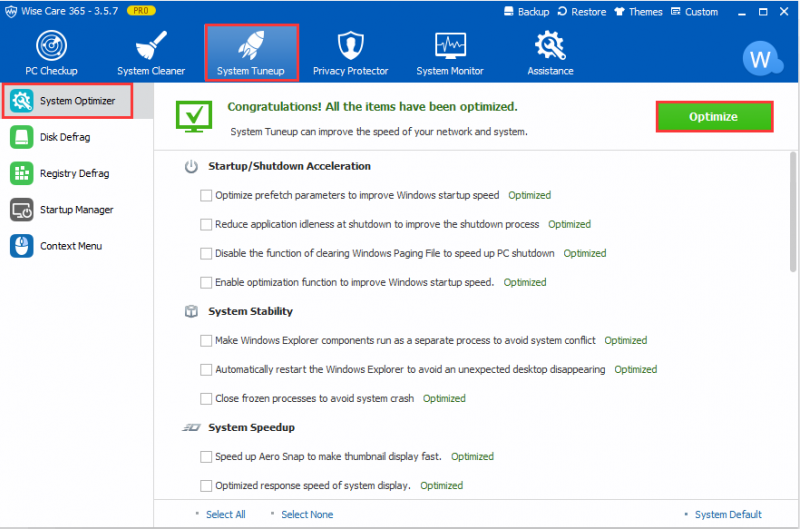The height and width of the screenshot is (529, 800).
Task: Click the Backup icon in title bar
Action: coord(509,11)
